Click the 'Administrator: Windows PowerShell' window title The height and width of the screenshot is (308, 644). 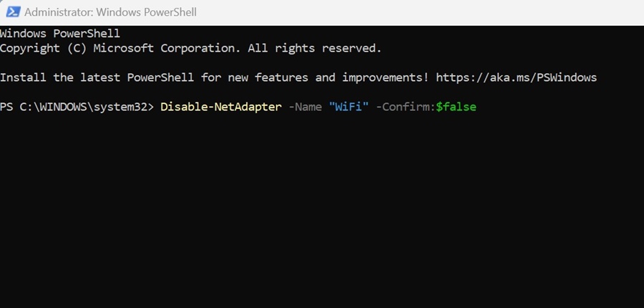pos(110,12)
